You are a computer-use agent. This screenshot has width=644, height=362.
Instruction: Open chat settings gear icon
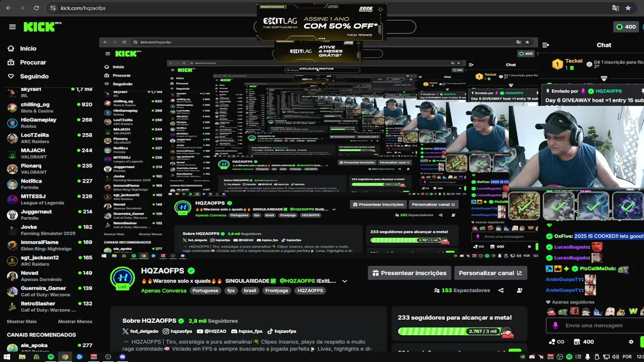pyautogui.click(x=631, y=342)
